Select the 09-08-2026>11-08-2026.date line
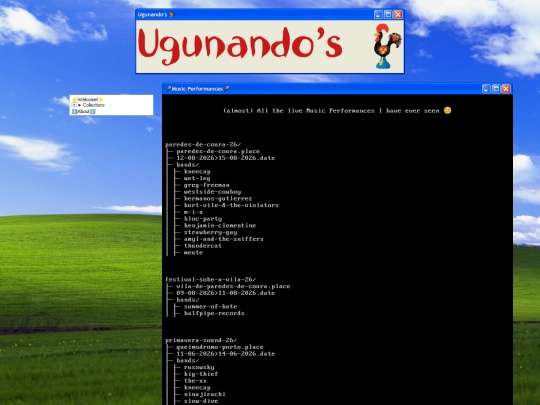The image size is (540, 405). coord(226,293)
